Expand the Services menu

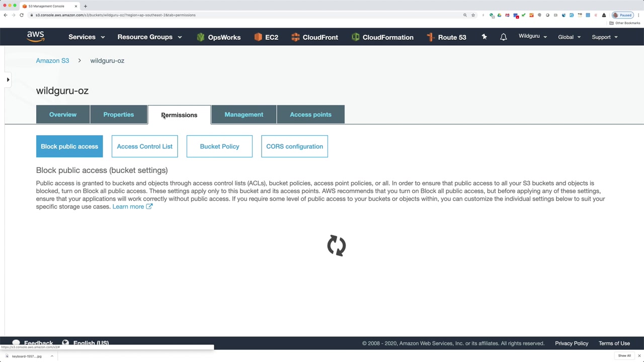pyautogui.click(x=87, y=37)
